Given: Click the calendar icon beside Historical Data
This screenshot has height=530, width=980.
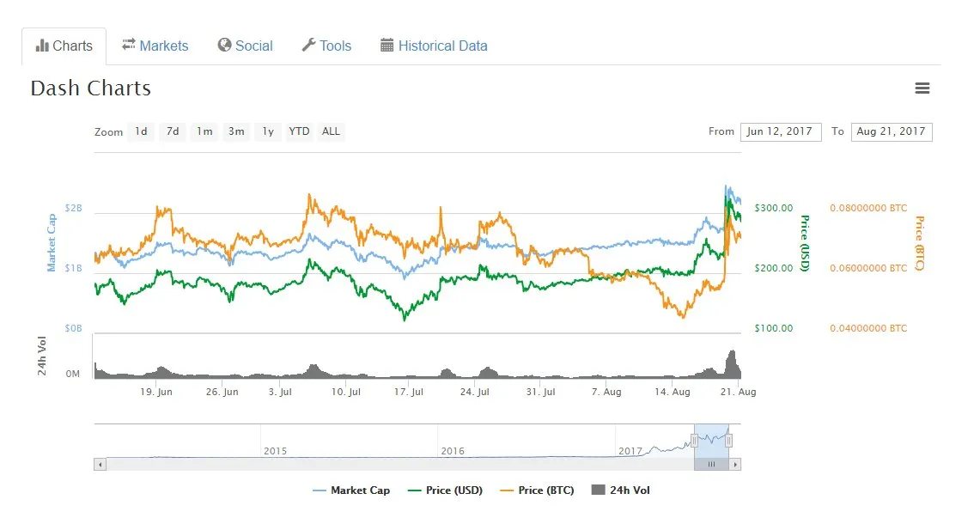Looking at the screenshot, I should [x=387, y=45].
